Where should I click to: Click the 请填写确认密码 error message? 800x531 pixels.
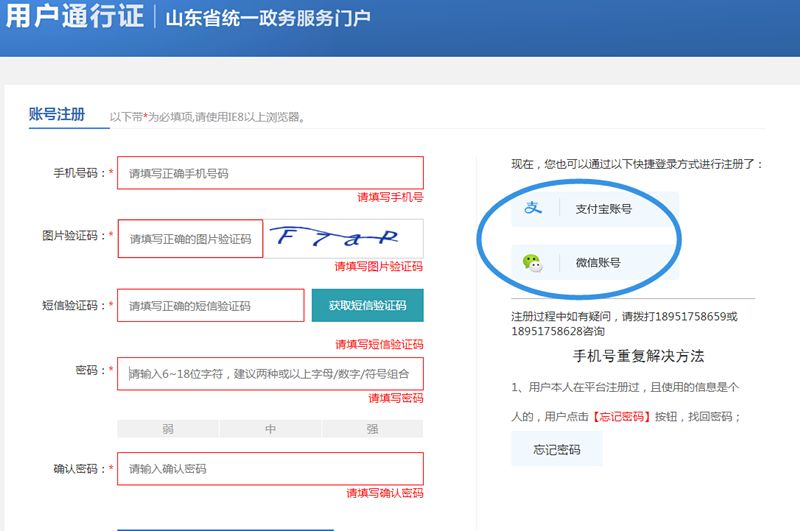(385, 493)
